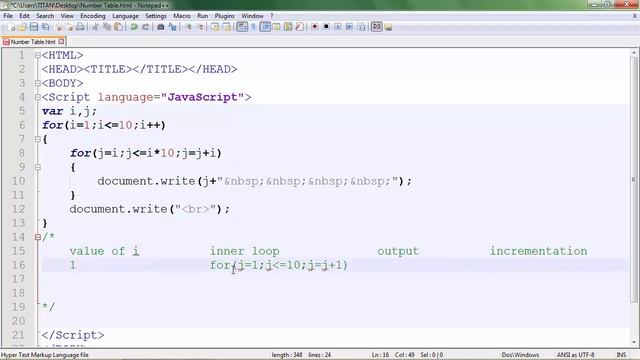Click the vertical scrollbar up arrow
Screen dimensions: 640x360
[634, 53]
